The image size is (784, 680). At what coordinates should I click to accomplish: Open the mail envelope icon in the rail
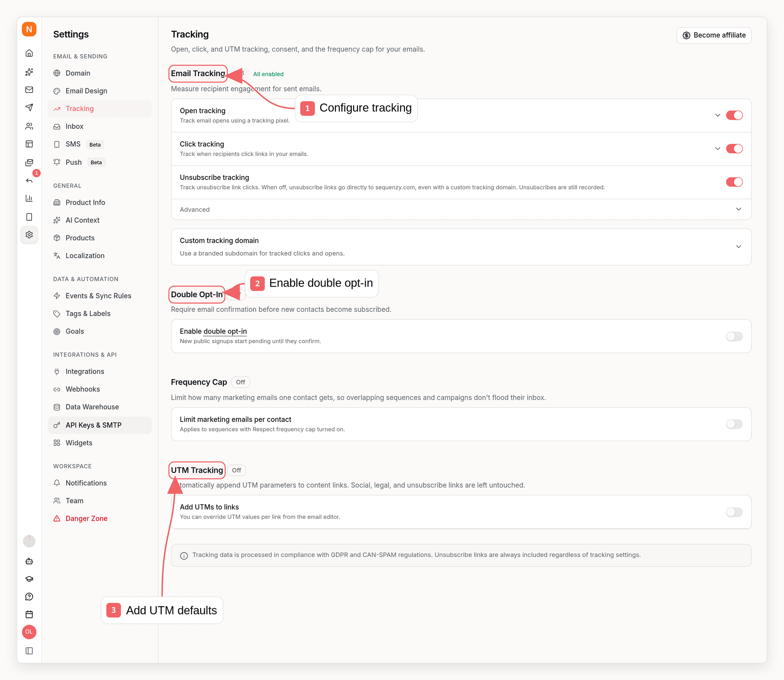tap(29, 90)
